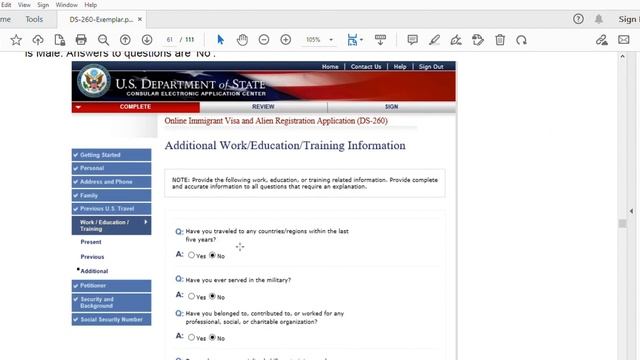
Task: Open the notifications bell
Action: [x=599, y=19]
